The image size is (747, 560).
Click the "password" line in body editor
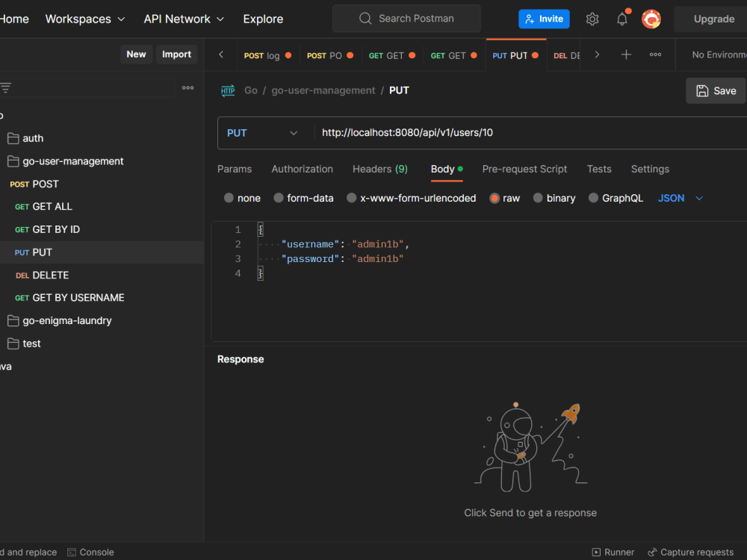tap(342, 259)
